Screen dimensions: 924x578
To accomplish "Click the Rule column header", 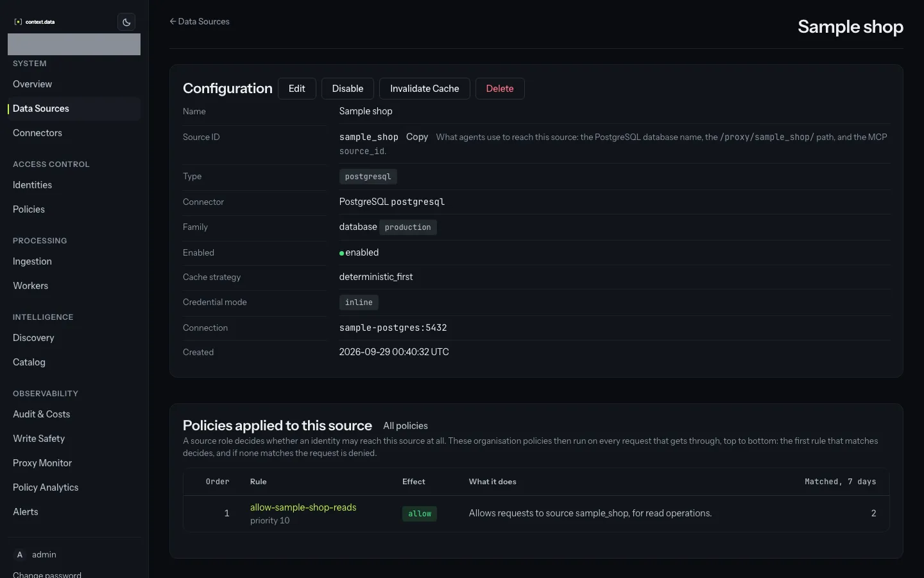I will pos(259,482).
